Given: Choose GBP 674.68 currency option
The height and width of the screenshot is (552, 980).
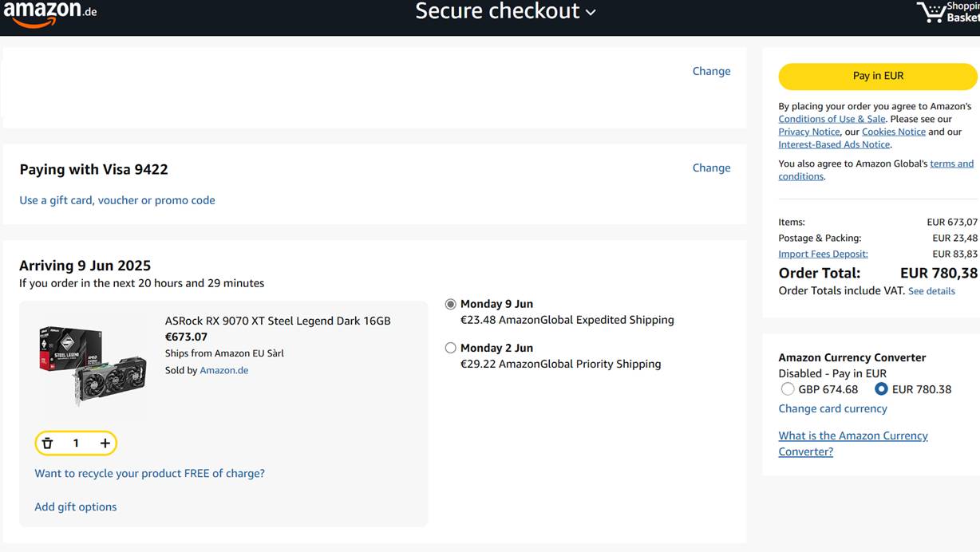Looking at the screenshot, I should [788, 389].
